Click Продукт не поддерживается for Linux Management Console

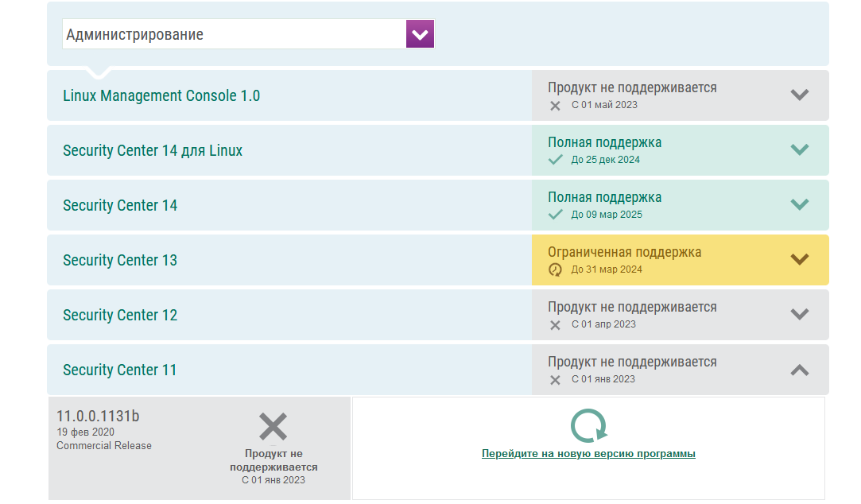click(632, 87)
